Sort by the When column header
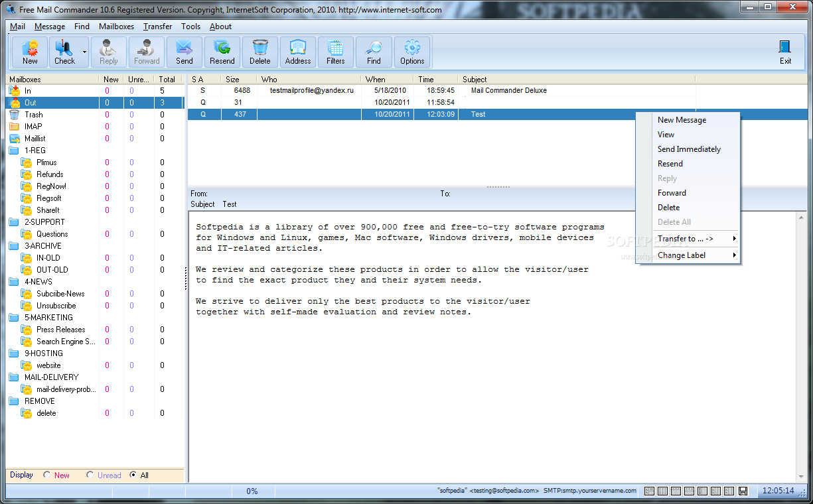This screenshot has width=813, height=504. point(388,80)
